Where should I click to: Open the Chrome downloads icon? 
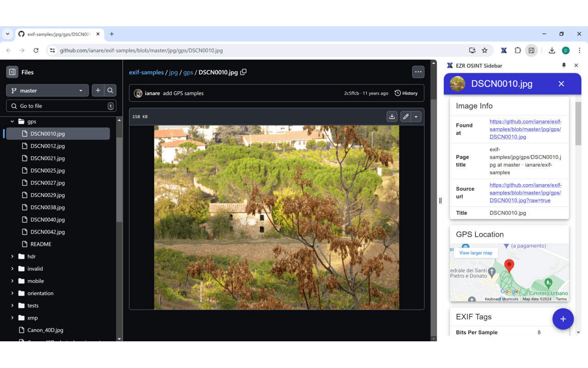(x=552, y=51)
